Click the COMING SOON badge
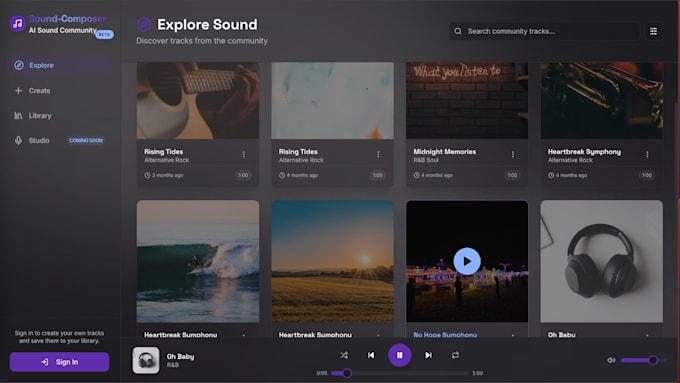The width and height of the screenshot is (680, 383). (x=86, y=141)
